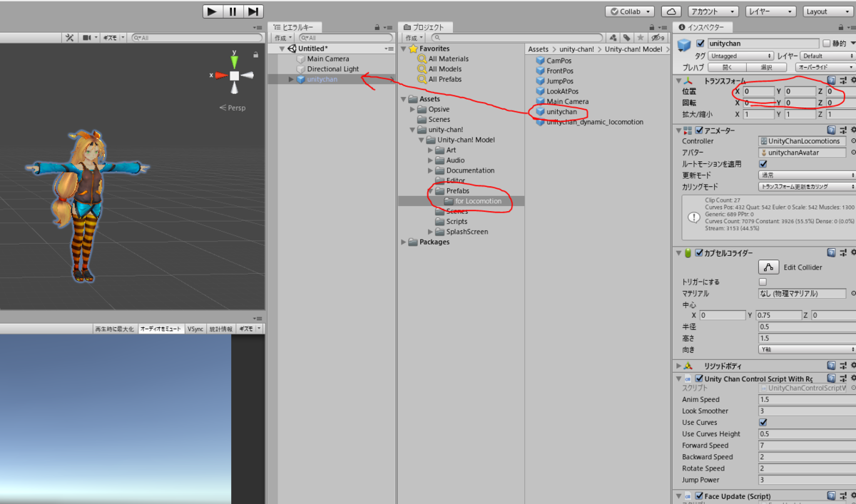Click the Search by Label tag icon

click(626, 38)
